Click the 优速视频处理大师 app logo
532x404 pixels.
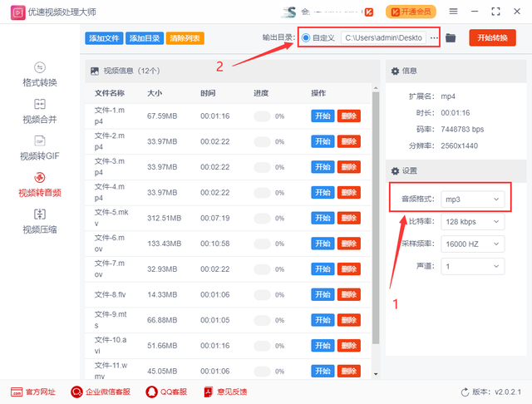click(x=18, y=12)
